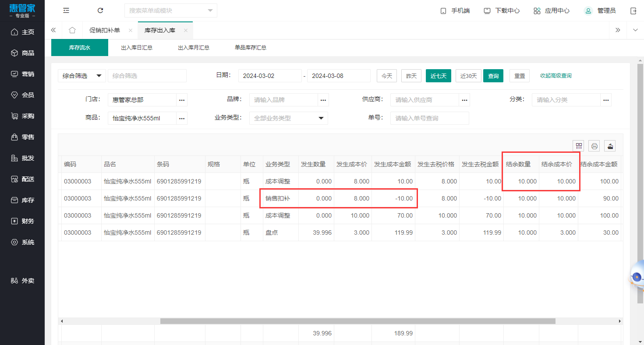Open 财务 in sidebar
Screen dimensions: 644x345
point(22,221)
